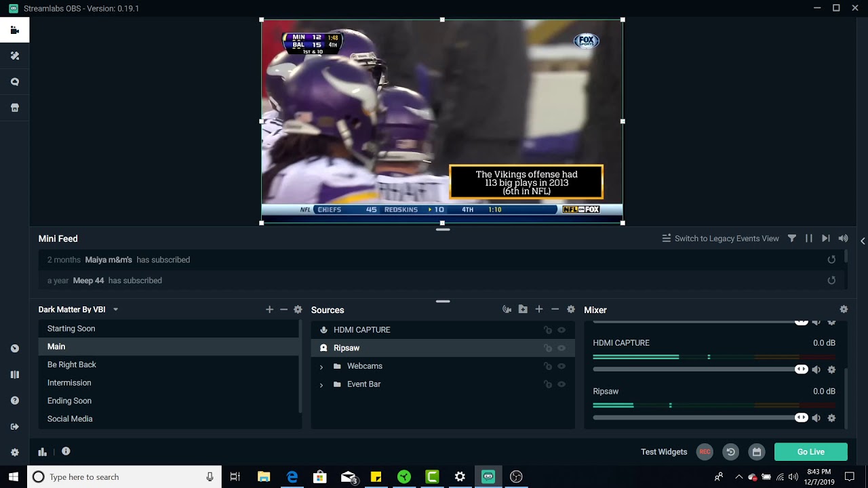Open the App Store icon in sidebar
Viewport: 868px width, 488px height.
point(15,108)
